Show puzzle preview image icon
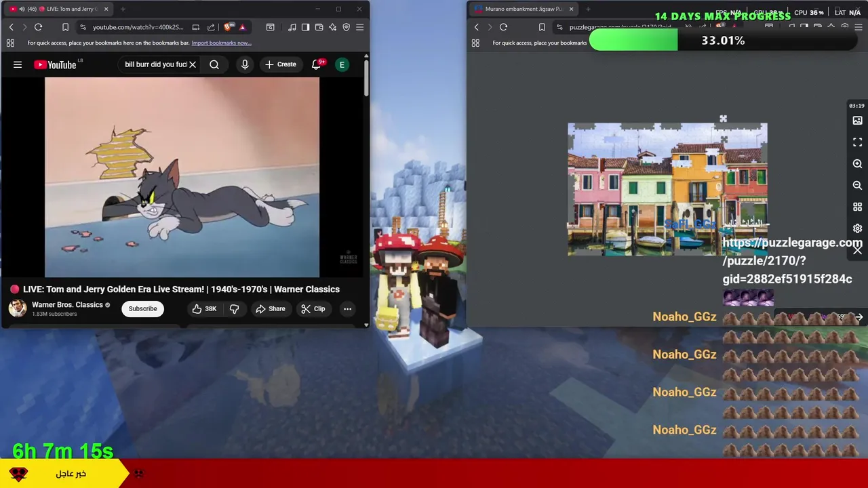868x488 pixels. [x=857, y=121]
